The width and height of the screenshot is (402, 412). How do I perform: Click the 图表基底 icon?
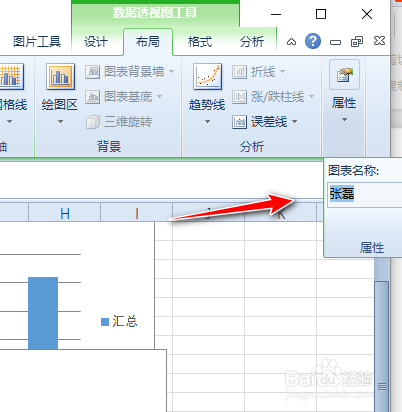pos(92,97)
